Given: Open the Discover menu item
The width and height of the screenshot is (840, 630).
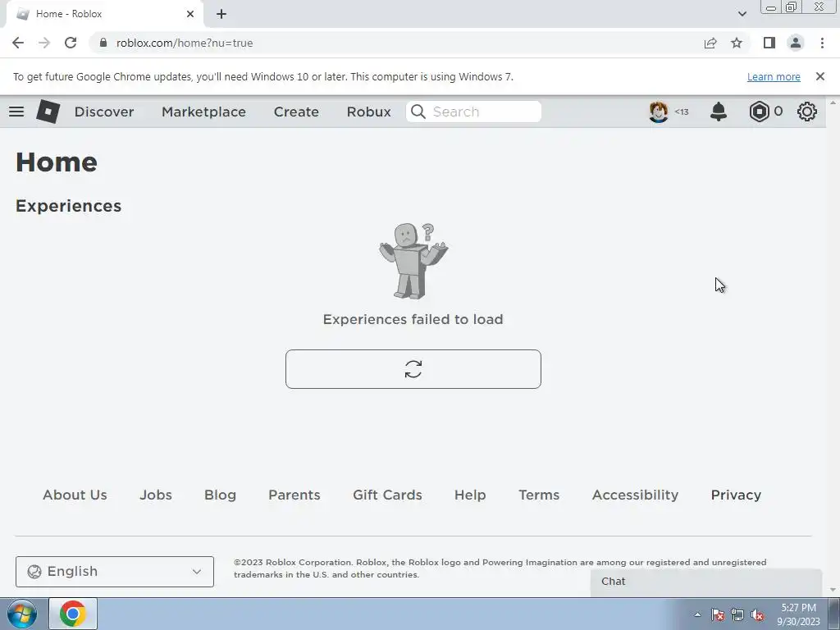Looking at the screenshot, I should click(104, 112).
